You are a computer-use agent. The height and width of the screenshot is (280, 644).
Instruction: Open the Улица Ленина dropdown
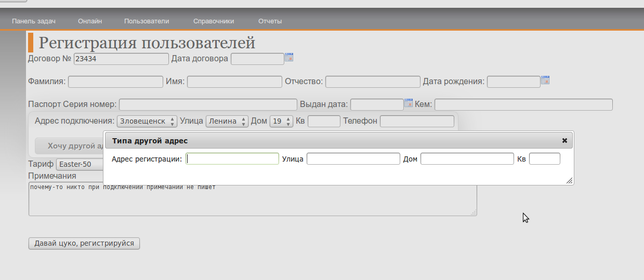coord(228,121)
